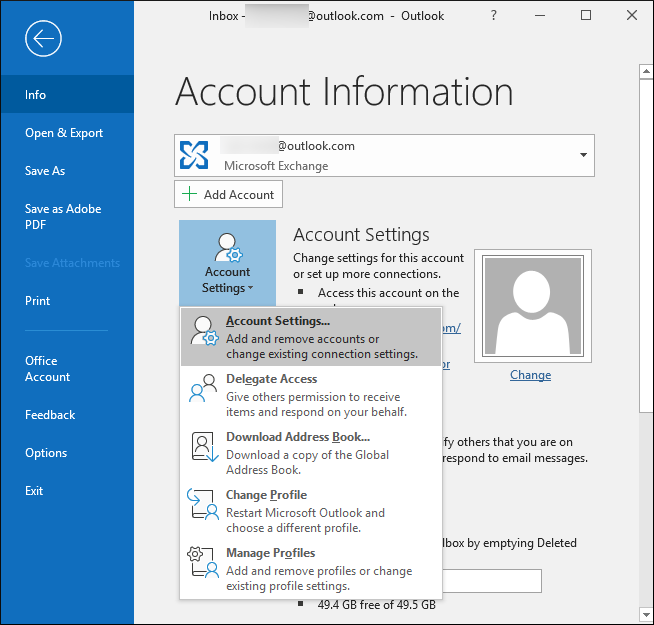Select Download Address Book... menu entry
654x625 pixels.
click(x=311, y=453)
